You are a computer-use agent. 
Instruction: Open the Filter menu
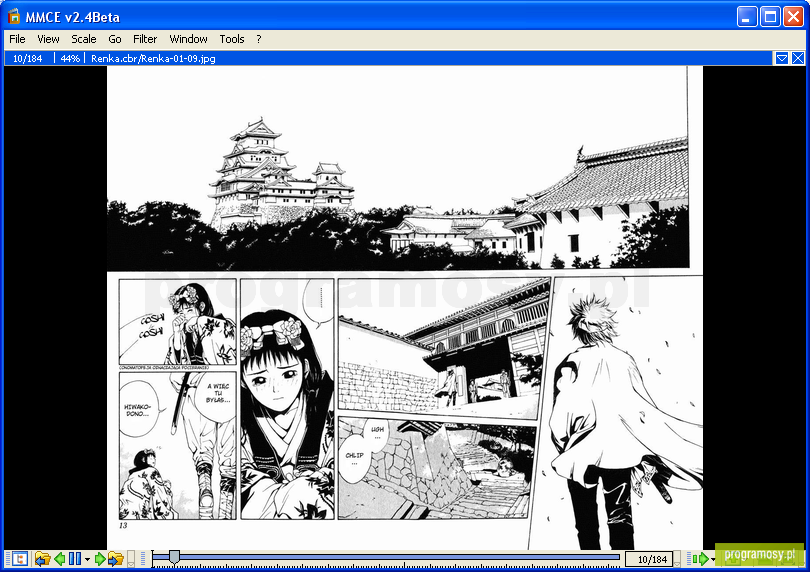[x=145, y=39]
